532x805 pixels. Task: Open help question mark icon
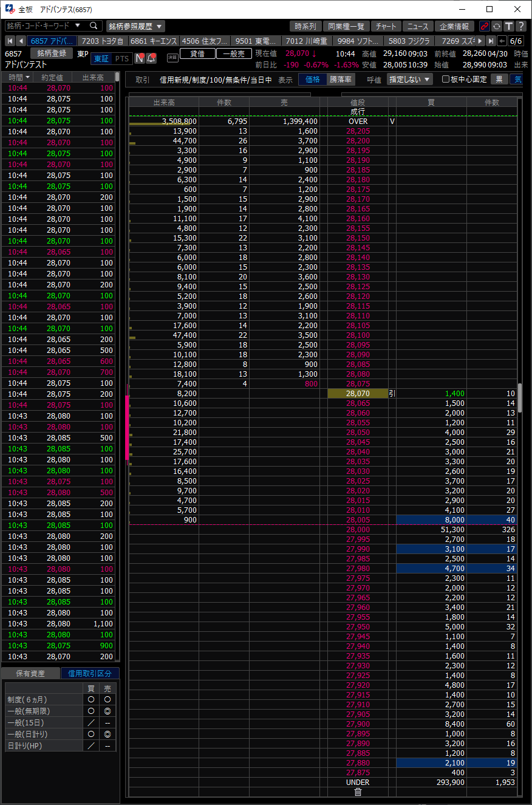point(520,26)
